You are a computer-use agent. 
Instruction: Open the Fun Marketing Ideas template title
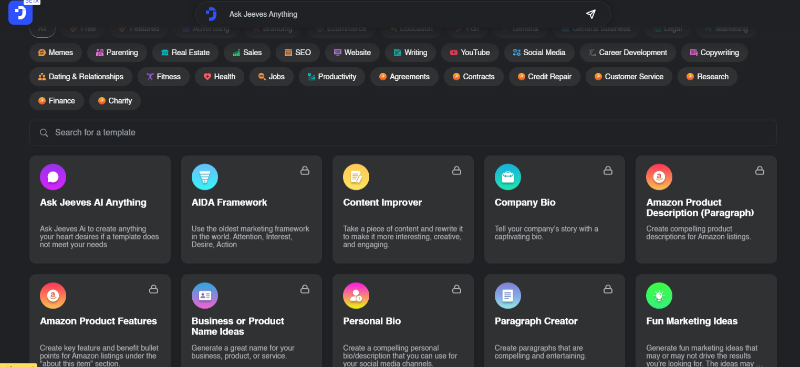692,321
